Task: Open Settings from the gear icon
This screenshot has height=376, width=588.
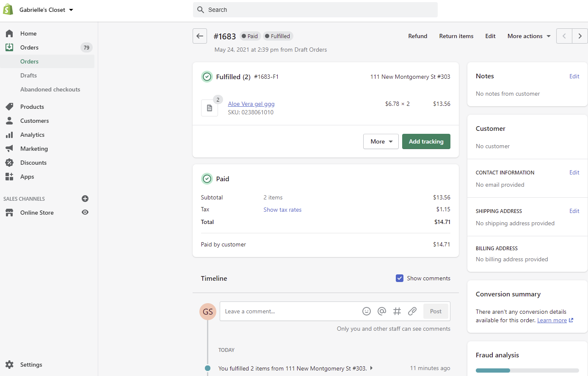Action: 10,365
